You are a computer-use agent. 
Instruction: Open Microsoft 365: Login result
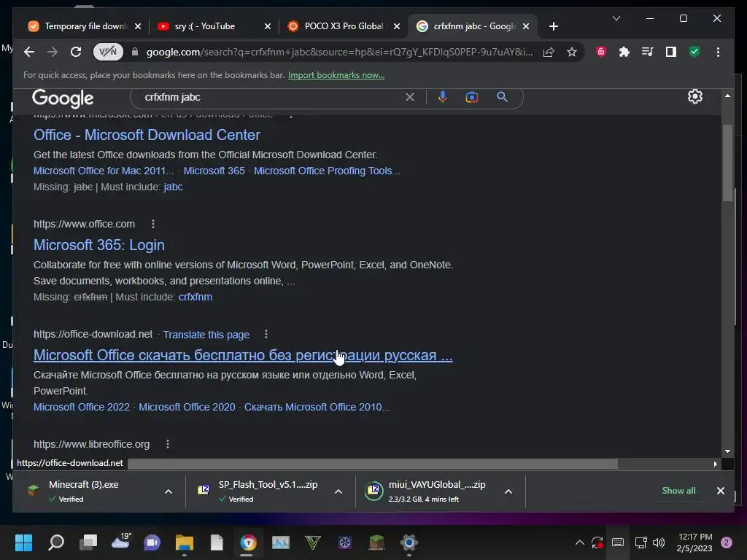(99, 245)
